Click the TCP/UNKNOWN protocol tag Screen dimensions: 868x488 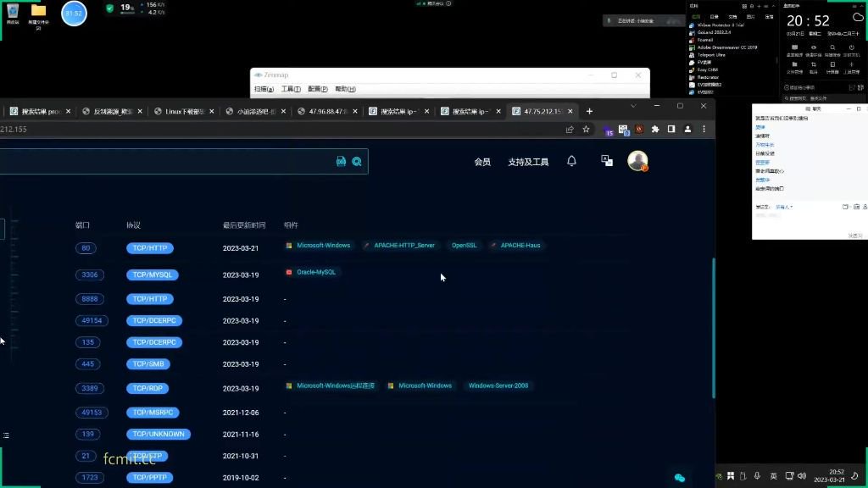pos(159,435)
